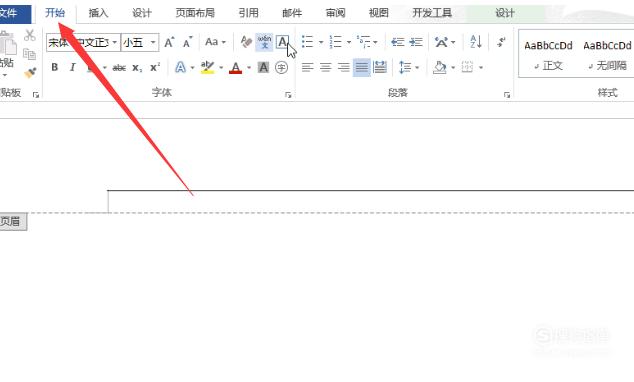The width and height of the screenshot is (634, 382).
Task: Toggle Show paragraph marks
Action: coord(501,42)
